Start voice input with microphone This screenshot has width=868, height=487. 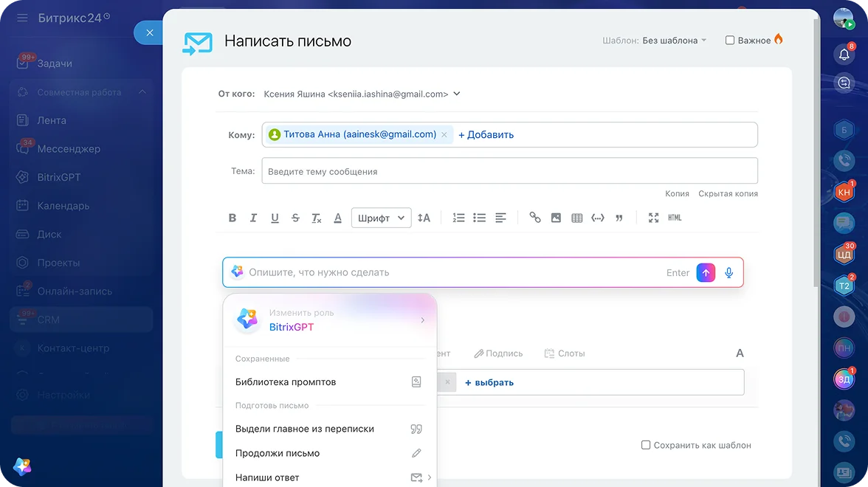(x=729, y=272)
